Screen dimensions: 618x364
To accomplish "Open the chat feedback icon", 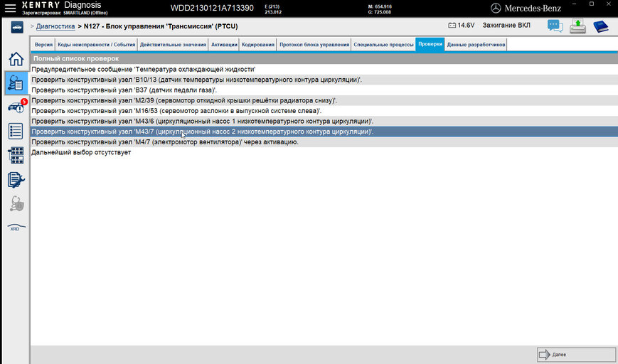I will point(555,26).
